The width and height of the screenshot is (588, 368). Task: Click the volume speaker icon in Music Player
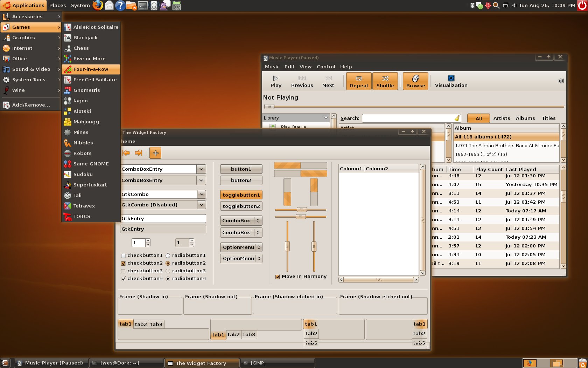560,81
